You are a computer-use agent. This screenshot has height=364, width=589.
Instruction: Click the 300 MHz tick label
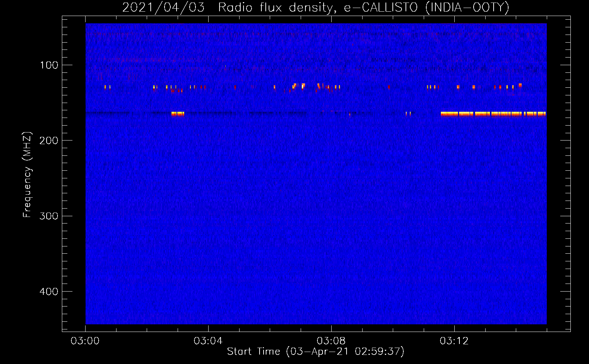pos(49,216)
